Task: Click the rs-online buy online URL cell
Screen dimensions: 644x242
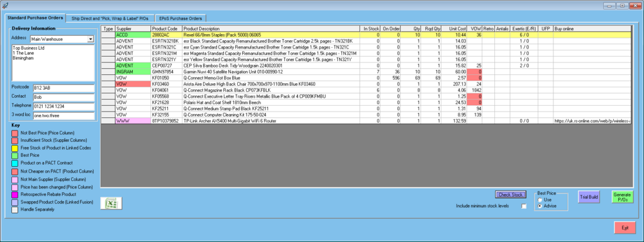Action: pyautogui.click(x=592, y=120)
